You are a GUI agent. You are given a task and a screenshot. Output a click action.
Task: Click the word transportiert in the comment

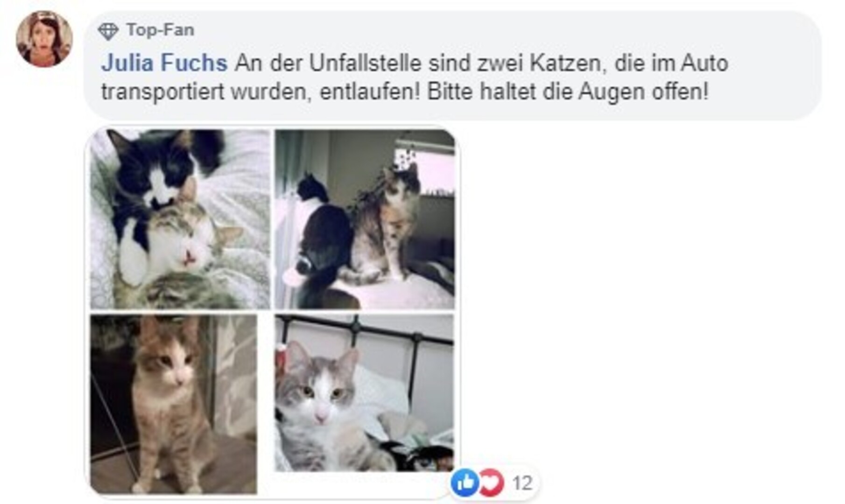[163, 92]
